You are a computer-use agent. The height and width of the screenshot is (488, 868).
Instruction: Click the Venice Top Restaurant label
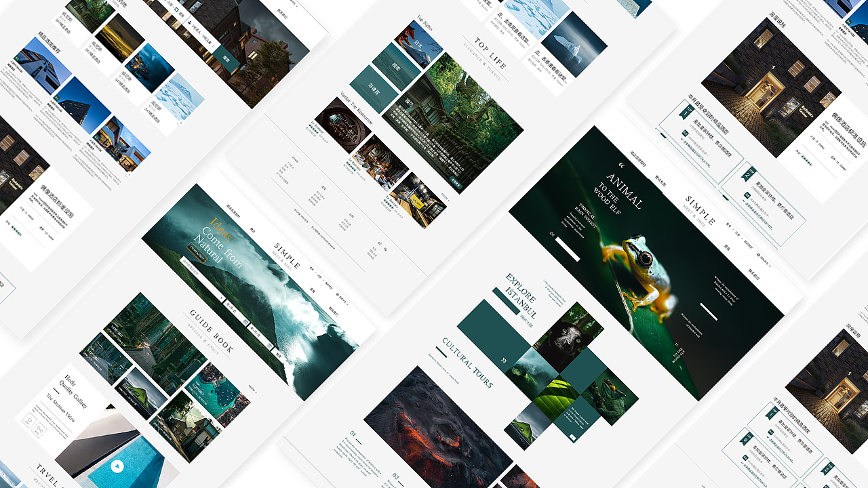[x=356, y=109]
